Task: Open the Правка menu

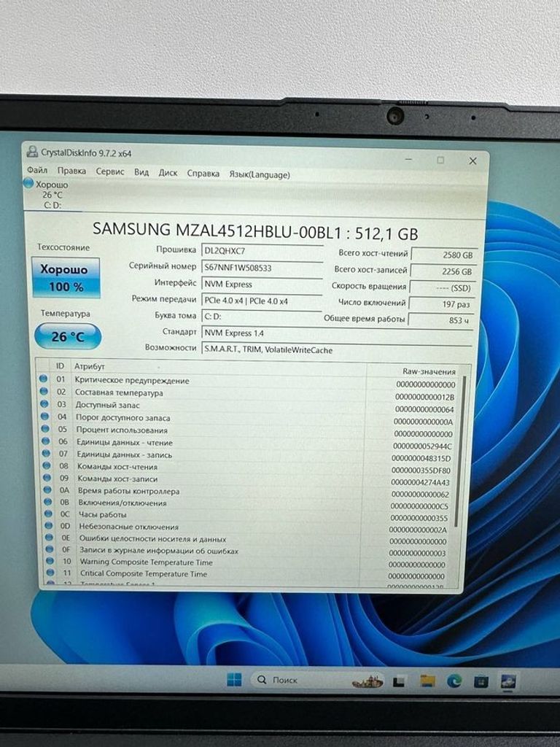Action: pyautogui.click(x=71, y=171)
